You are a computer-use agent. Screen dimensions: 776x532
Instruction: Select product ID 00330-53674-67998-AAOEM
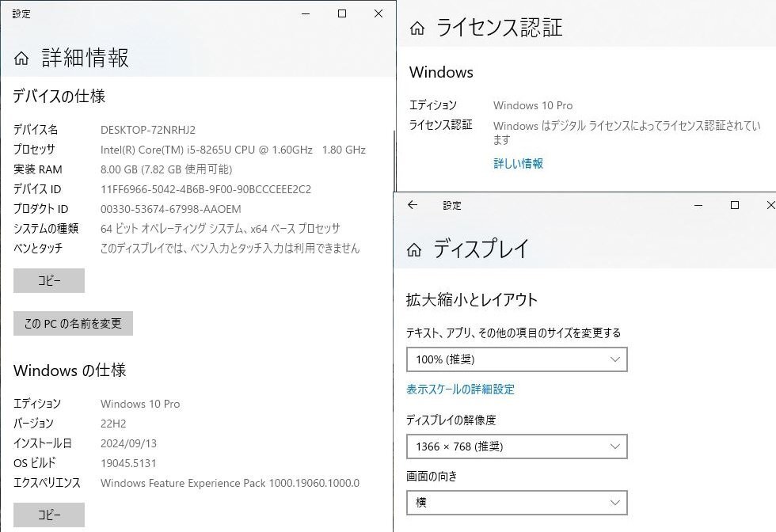[171, 209]
